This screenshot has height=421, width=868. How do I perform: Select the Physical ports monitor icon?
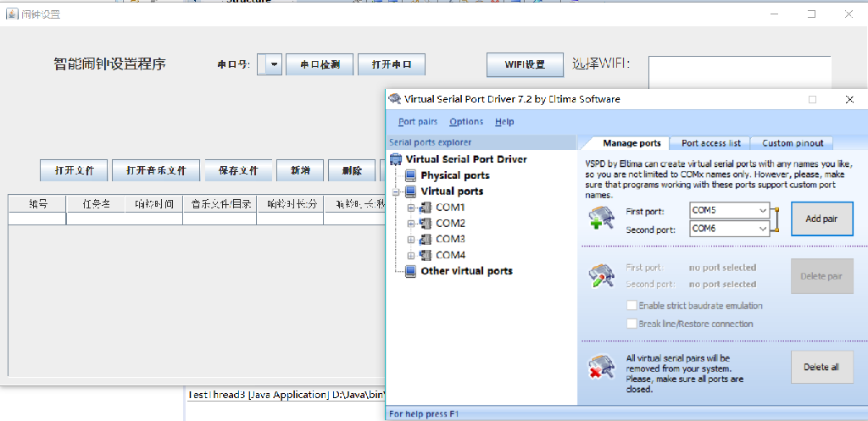(411, 175)
